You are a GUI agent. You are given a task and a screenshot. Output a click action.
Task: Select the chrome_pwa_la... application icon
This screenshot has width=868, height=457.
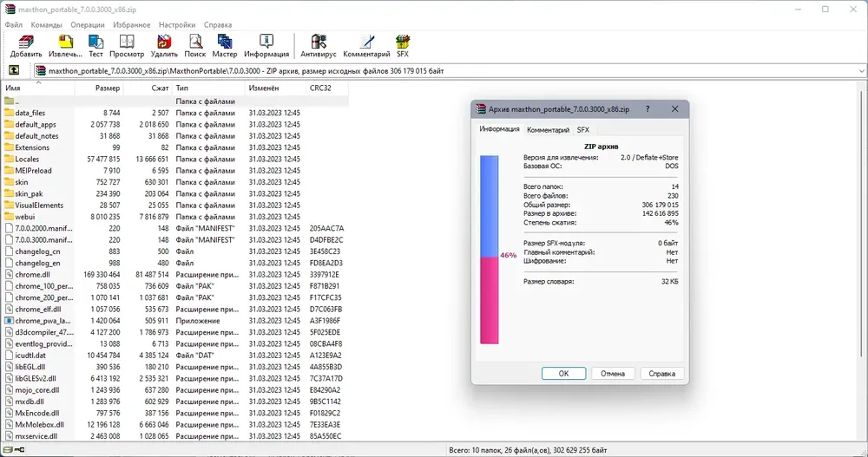(9, 320)
